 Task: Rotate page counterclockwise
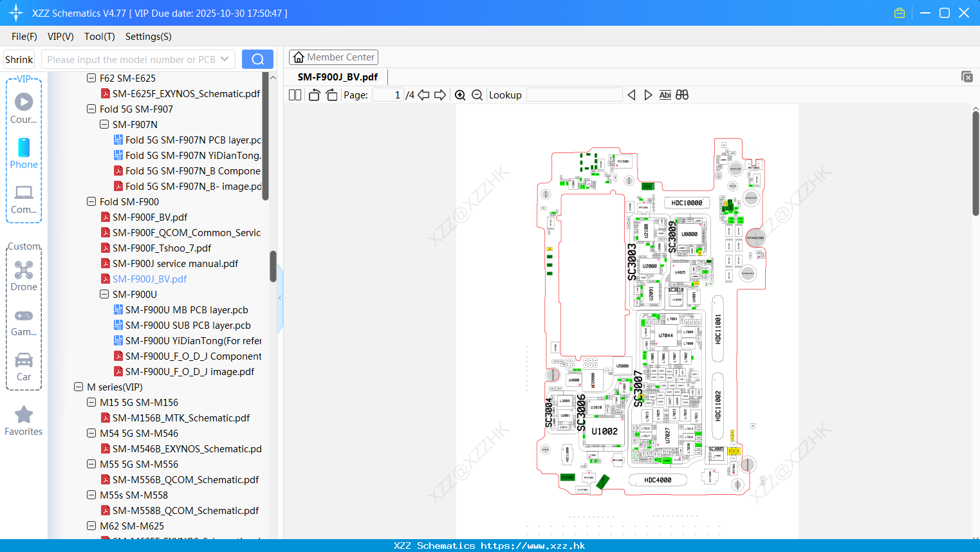314,95
